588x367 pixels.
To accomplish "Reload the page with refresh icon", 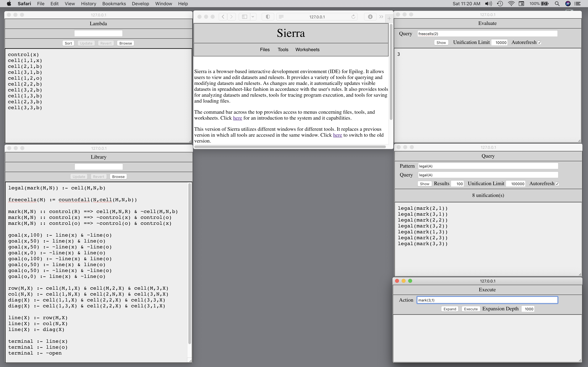I will (353, 17).
